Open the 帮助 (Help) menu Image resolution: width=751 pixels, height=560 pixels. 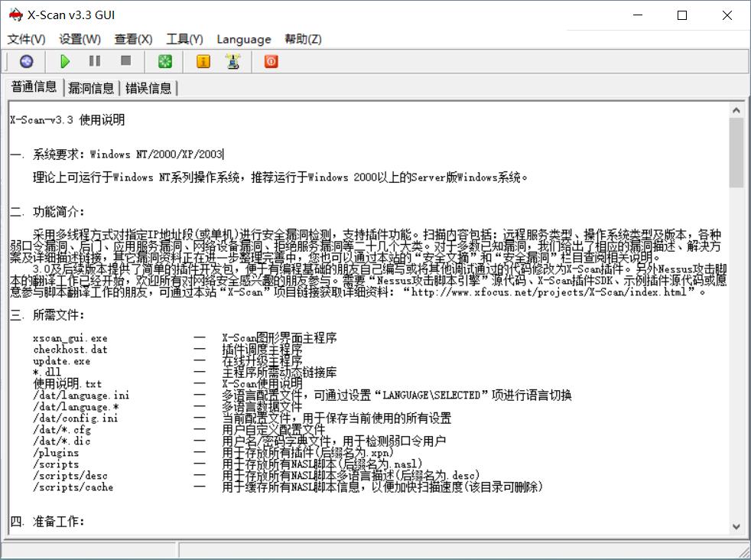304,39
